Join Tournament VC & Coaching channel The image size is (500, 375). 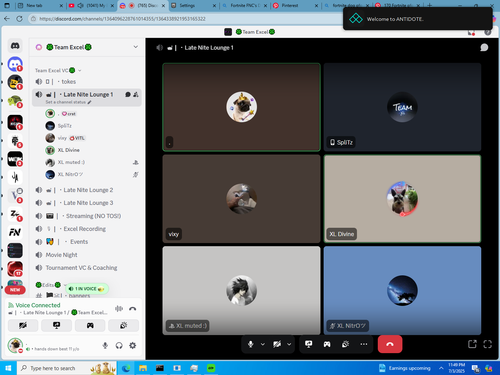(87, 268)
